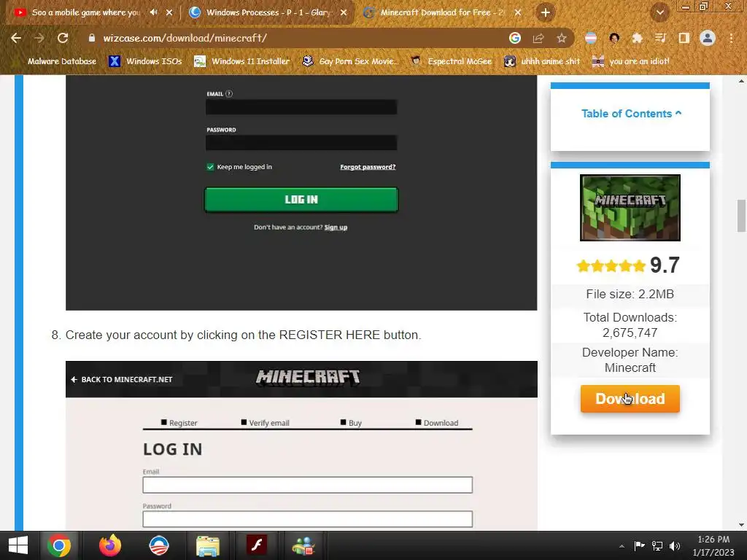
Task: Close the Windows Processes tab
Action: 344,12
